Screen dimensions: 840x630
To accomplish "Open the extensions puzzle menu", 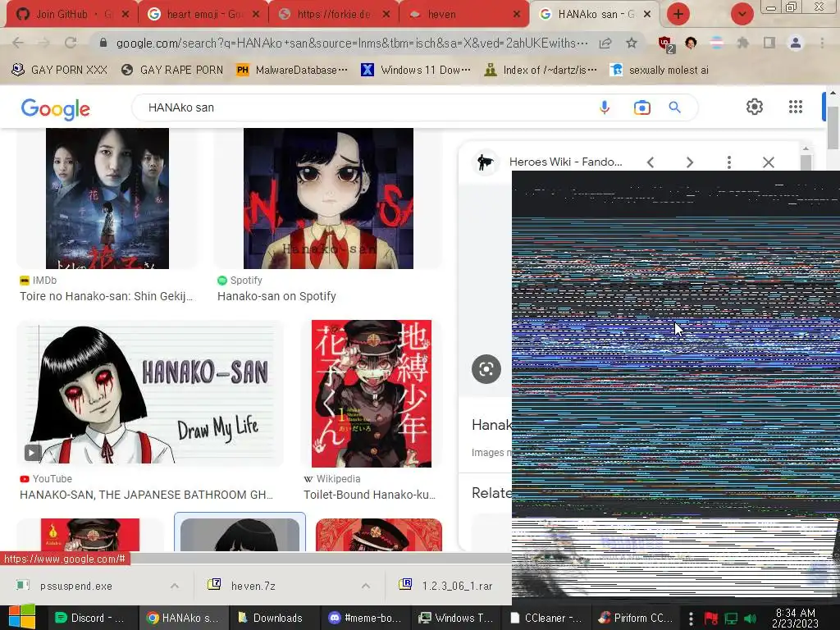I will 742,43.
